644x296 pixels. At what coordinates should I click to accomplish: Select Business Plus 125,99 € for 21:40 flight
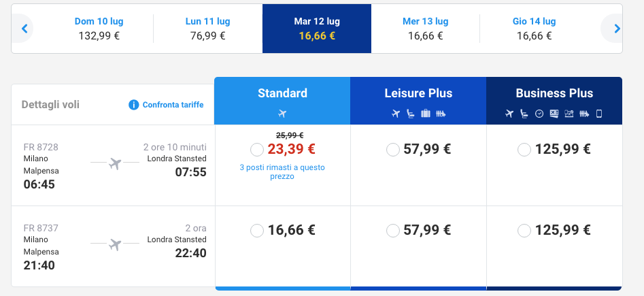coord(524,231)
